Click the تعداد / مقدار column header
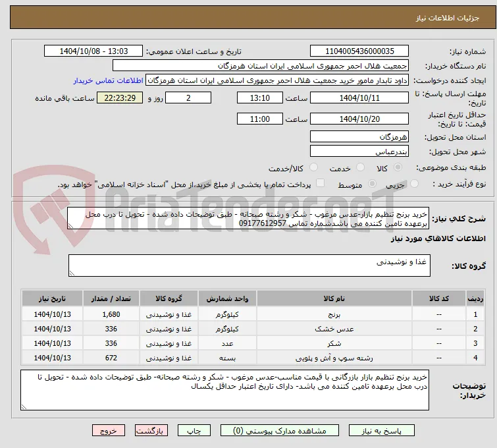This screenshot has width=497, height=448. (111, 298)
